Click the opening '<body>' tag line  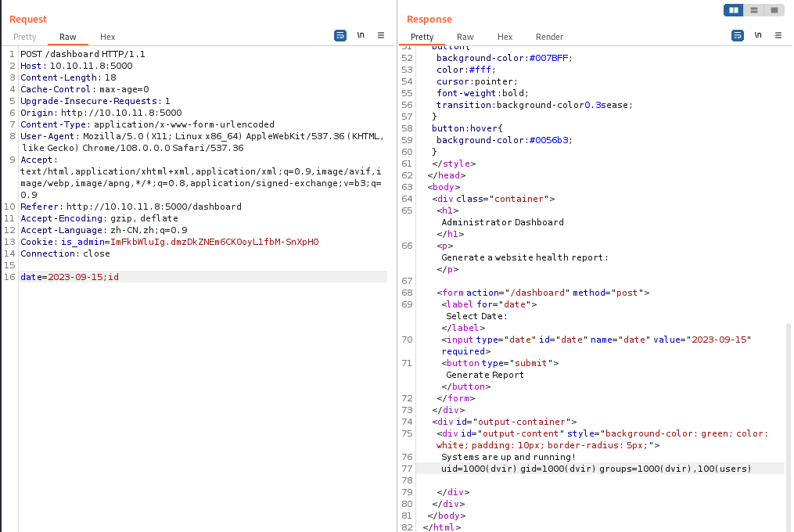(444, 187)
